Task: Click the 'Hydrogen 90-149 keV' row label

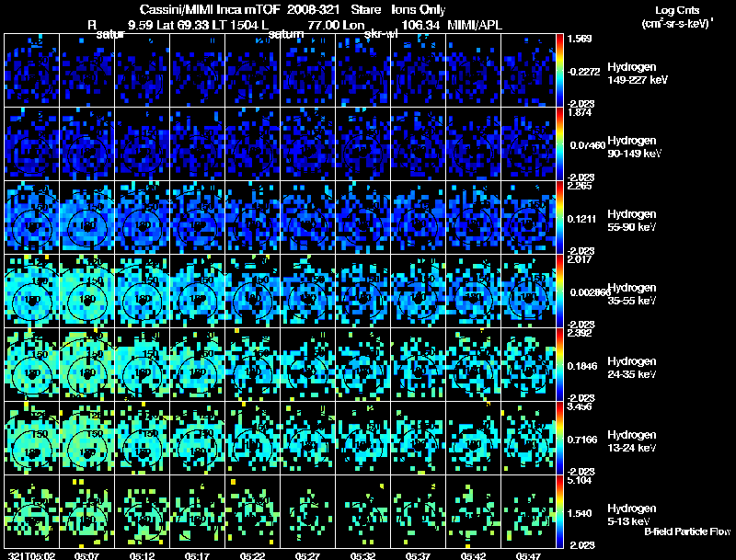Action: 635,147
